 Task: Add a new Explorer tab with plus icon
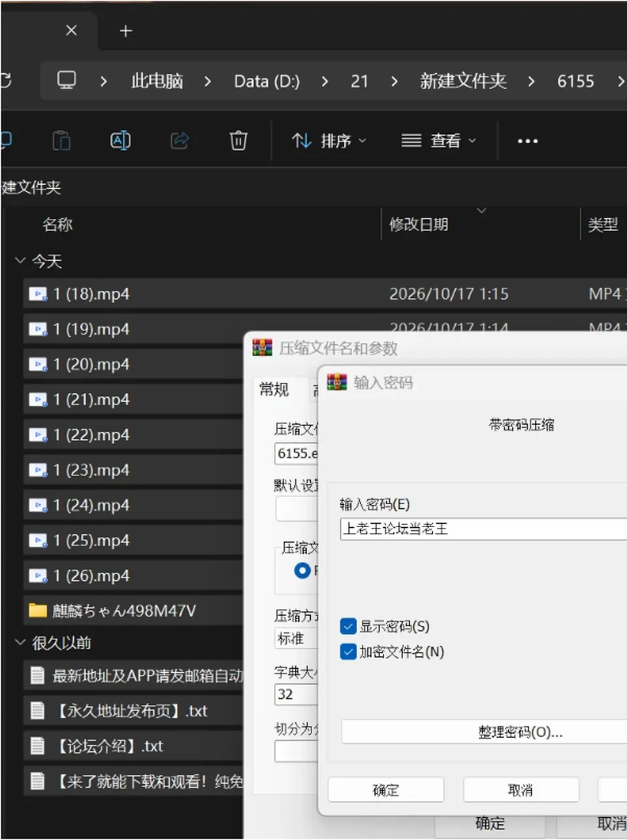[125, 31]
